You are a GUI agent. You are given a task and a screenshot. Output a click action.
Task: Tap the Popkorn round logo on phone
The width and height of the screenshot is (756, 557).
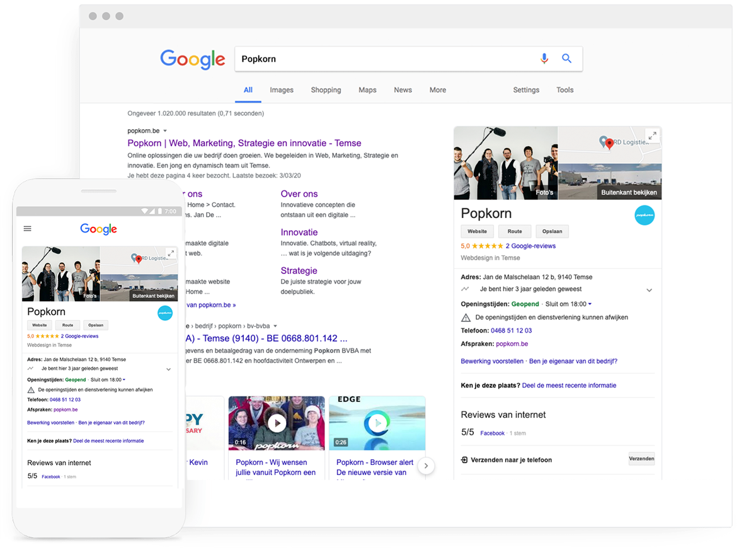[165, 313]
